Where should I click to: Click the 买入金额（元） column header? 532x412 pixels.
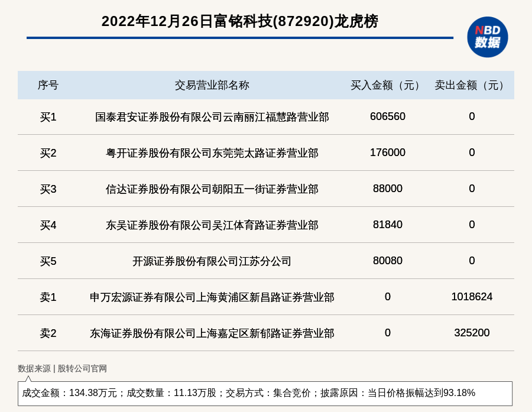387,85
